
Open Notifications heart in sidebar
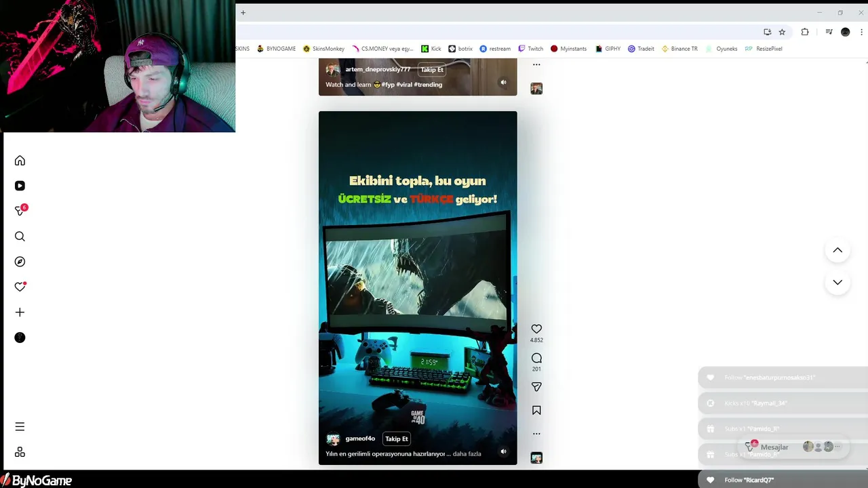(20, 287)
